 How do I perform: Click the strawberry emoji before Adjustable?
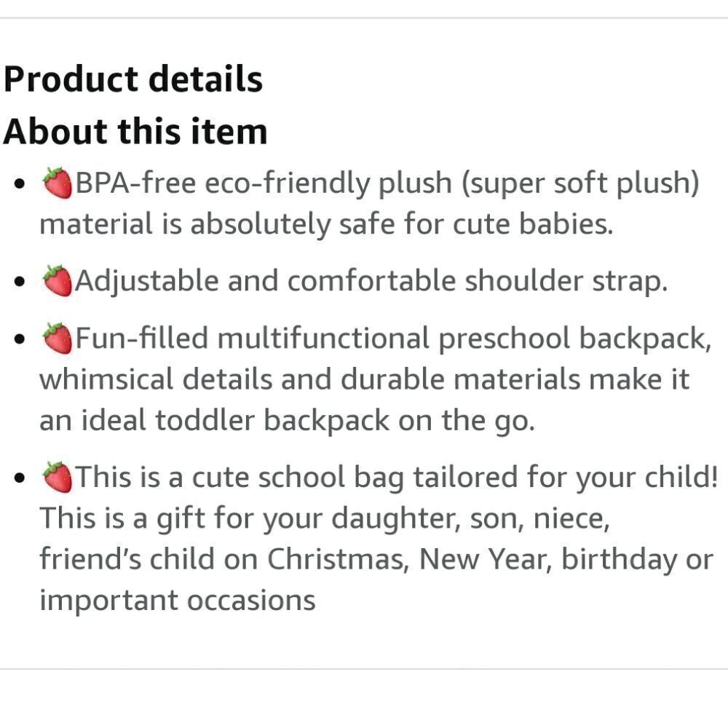pyautogui.click(x=57, y=281)
